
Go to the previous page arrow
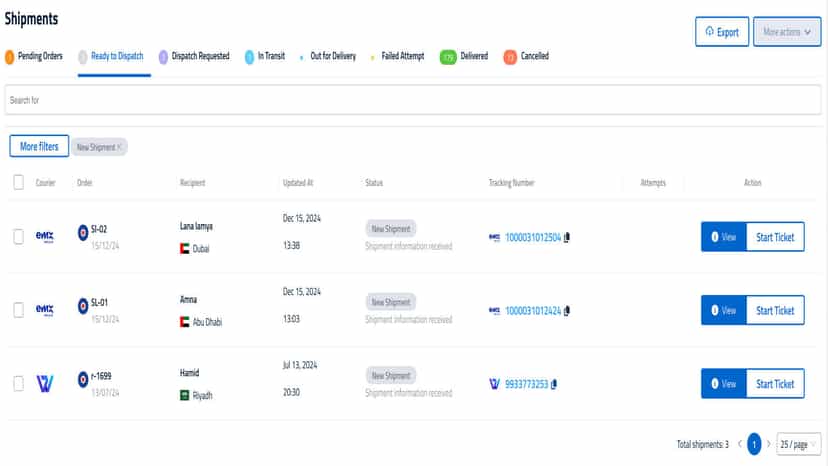pyautogui.click(x=740, y=444)
